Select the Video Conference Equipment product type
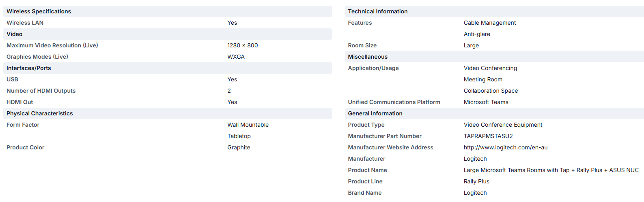 click(503, 125)
